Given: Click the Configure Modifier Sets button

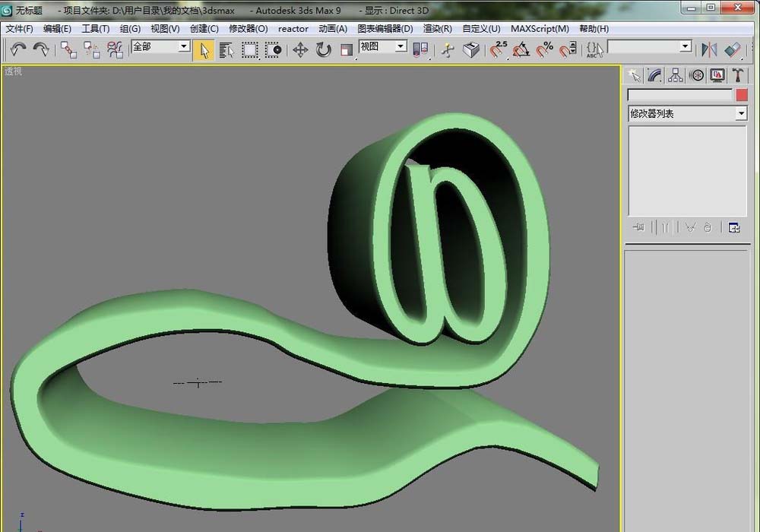Looking at the screenshot, I should [x=734, y=227].
